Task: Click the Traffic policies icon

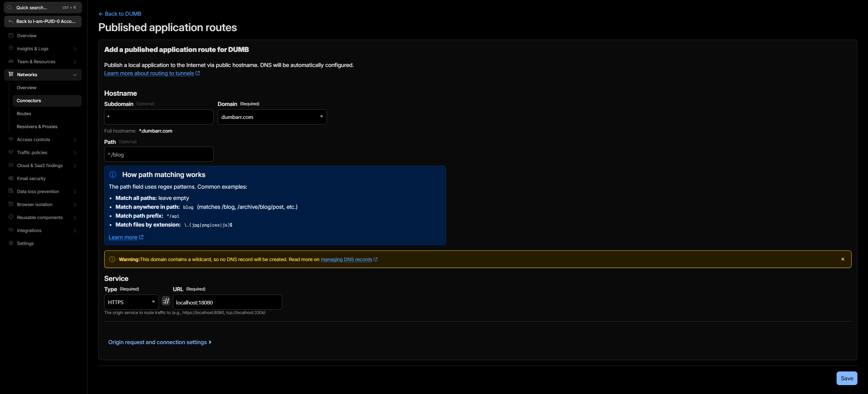Action: 11,152
